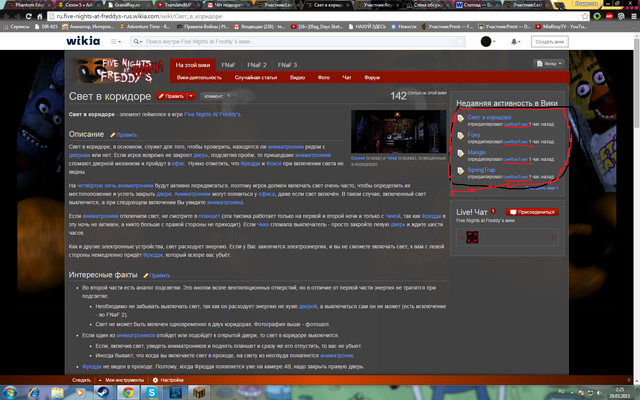This screenshot has height=400, width=640.
Task: Expand the arrow beside 'Править' button
Action: pos(191,96)
